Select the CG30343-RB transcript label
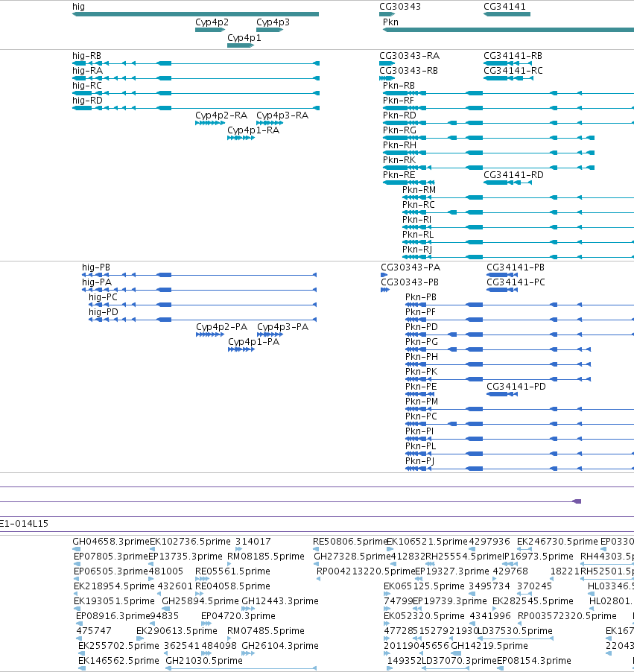 click(408, 71)
